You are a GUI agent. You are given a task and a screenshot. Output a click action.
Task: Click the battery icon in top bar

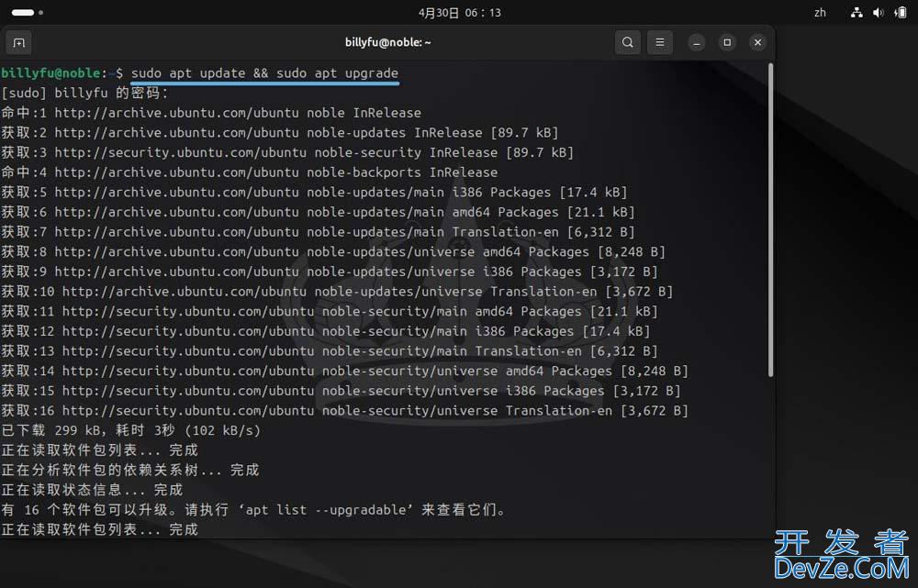pyautogui.click(x=901, y=12)
